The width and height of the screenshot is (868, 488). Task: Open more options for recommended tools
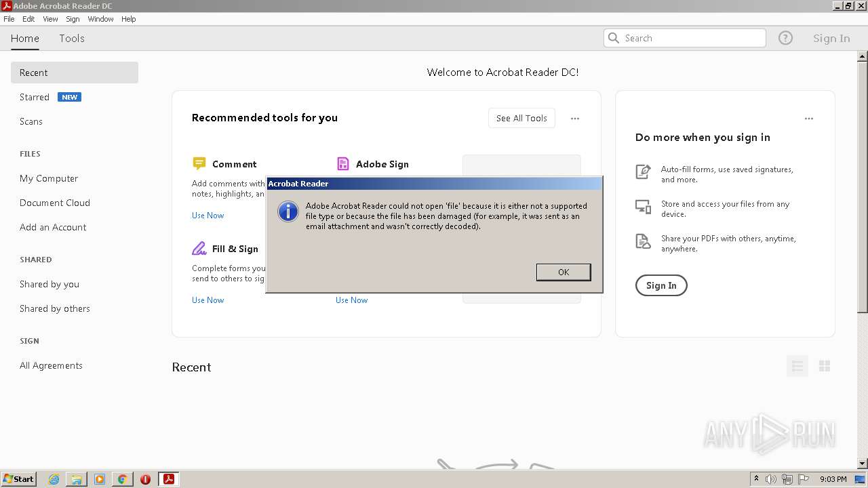click(x=575, y=119)
